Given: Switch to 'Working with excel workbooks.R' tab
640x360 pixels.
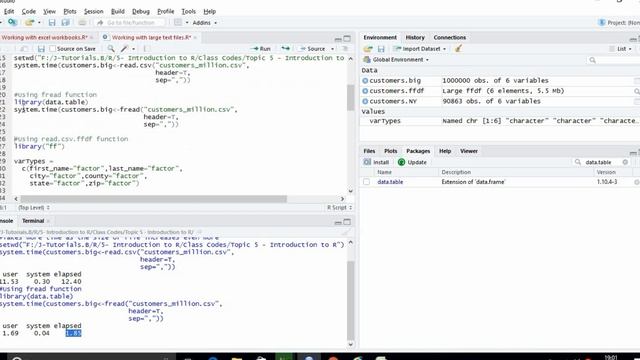Looking at the screenshot, I should pyautogui.click(x=44, y=38).
